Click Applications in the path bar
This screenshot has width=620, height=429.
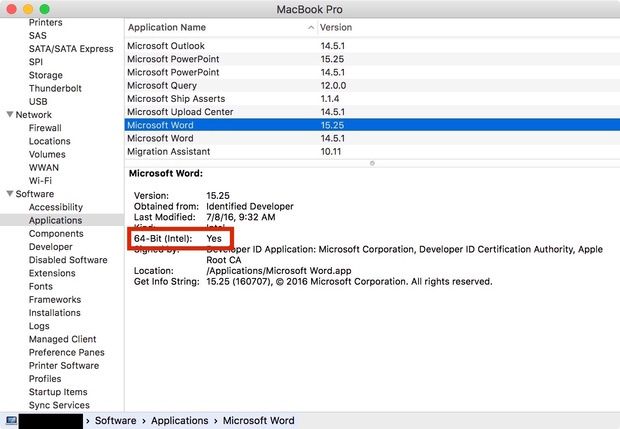click(x=180, y=421)
